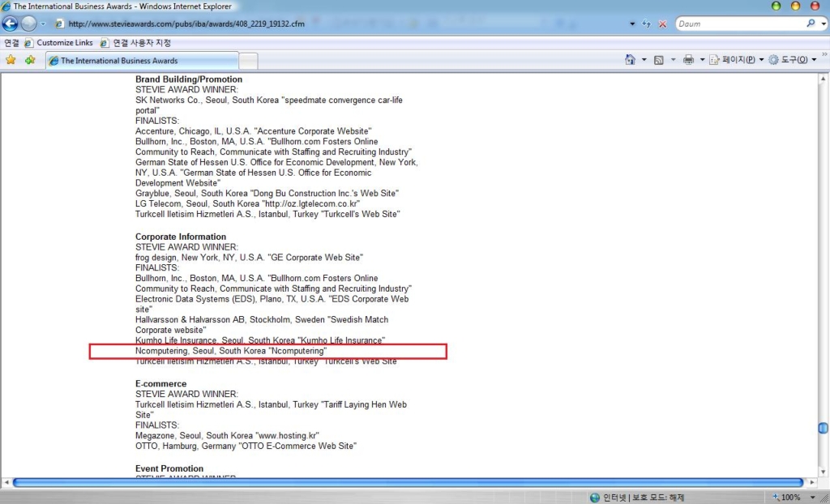The height and width of the screenshot is (504, 830).
Task: Click the horizontal scrollbar left arrow
Action: tap(6, 483)
